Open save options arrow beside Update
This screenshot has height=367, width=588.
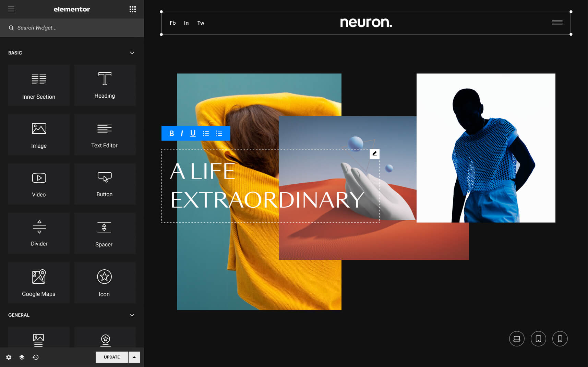point(134,357)
